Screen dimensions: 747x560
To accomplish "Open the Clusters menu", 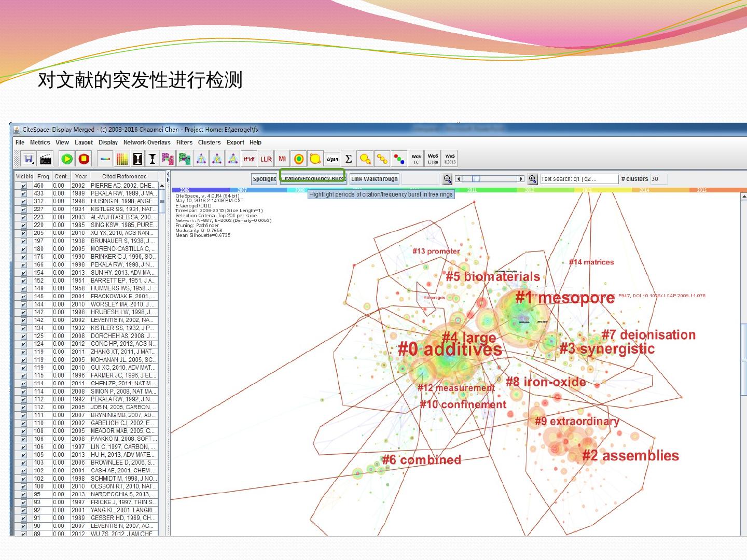I will (x=209, y=142).
